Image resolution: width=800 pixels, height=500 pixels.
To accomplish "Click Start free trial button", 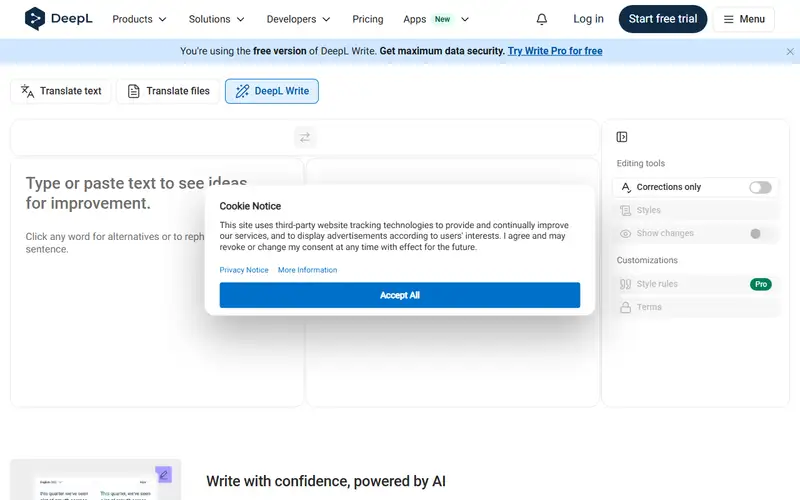I will 663,19.
